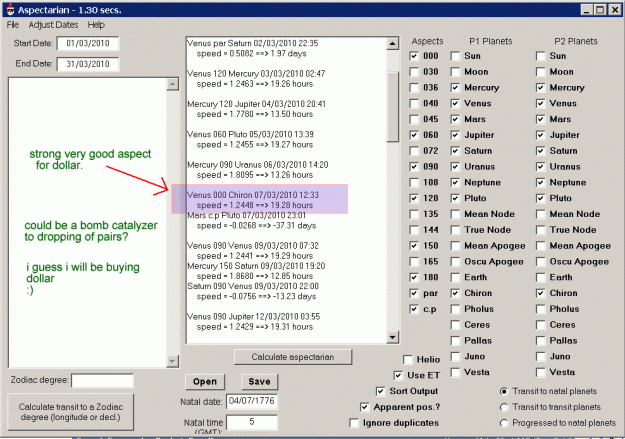625x439 pixels.
Task: Uncheck the 060 aspect checkbox
Action: click(414, 135)
